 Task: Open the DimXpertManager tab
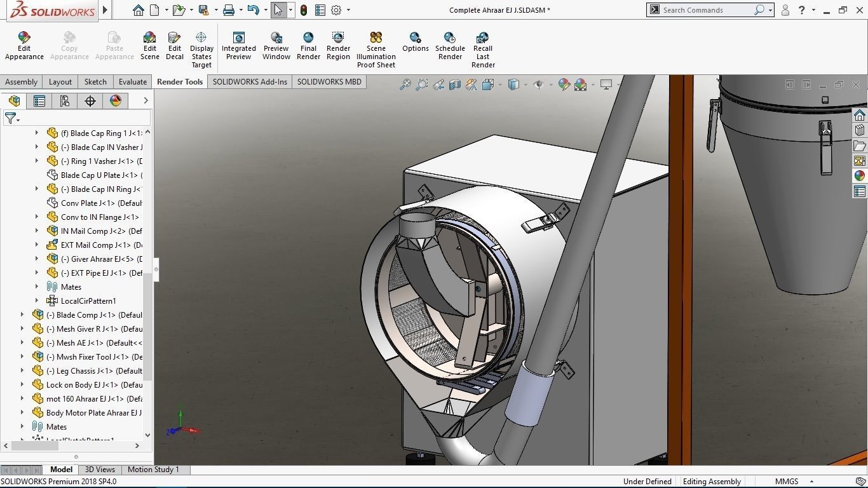[x=90, y=101]
